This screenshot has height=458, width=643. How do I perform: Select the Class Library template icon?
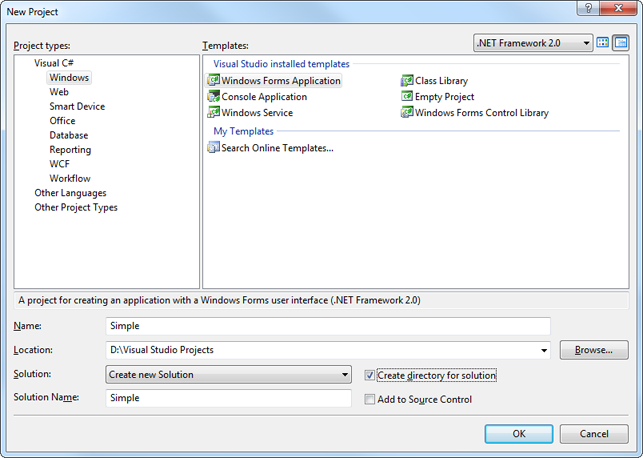pyautogui.click(x=407, y=81)
